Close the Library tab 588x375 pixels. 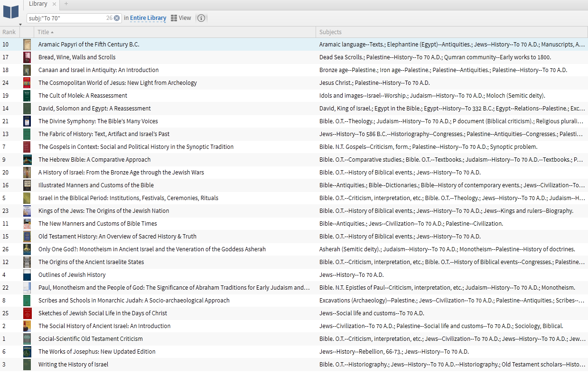(x=55, y=4)
